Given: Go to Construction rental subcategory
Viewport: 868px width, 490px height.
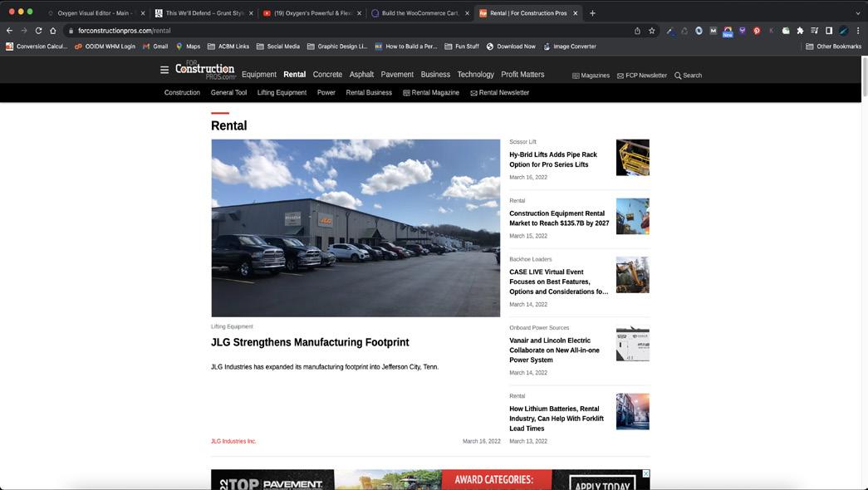Looking at the screenshot, I should 182,92.
